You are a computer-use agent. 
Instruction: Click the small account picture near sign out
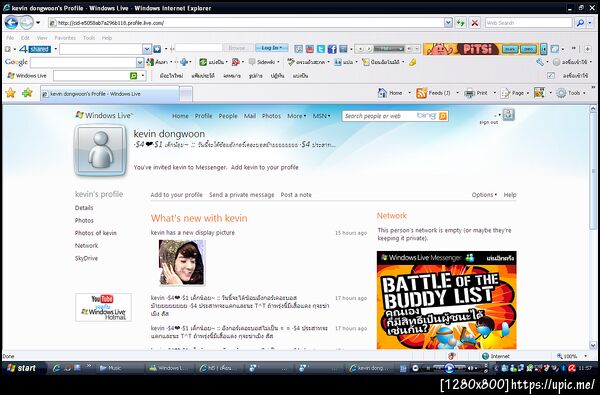[509, 114]
